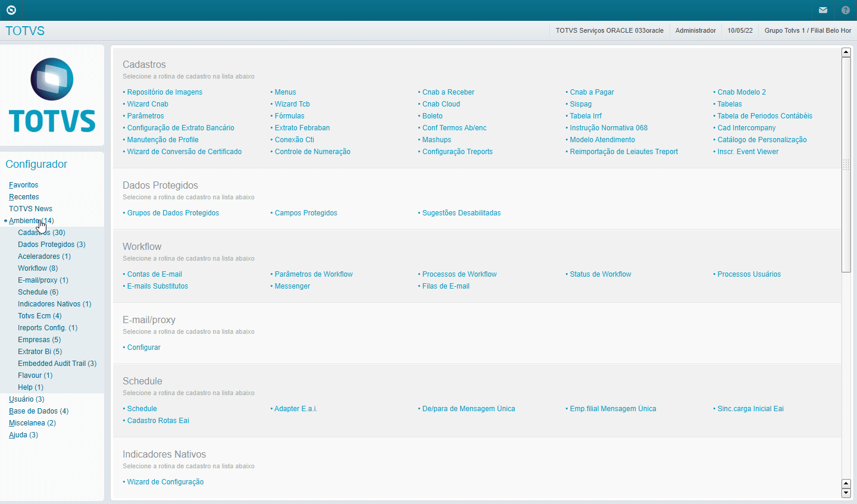Click the TOTVS circular logo icon top-left

pyautogui.click(x=11, y=10)
